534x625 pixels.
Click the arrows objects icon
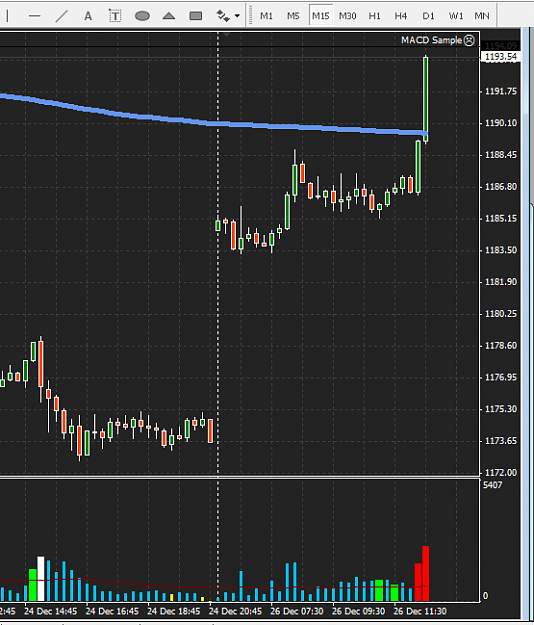(x=222, y=16)
